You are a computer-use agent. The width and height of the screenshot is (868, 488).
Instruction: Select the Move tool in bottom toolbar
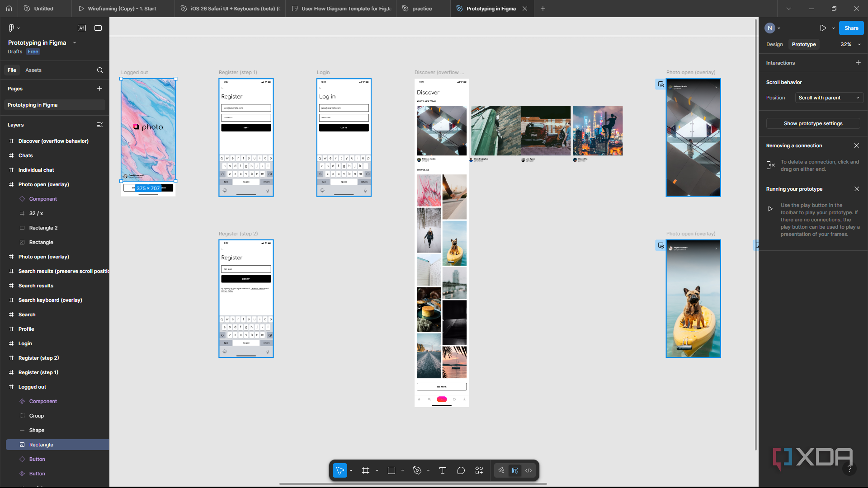(340, 470)
